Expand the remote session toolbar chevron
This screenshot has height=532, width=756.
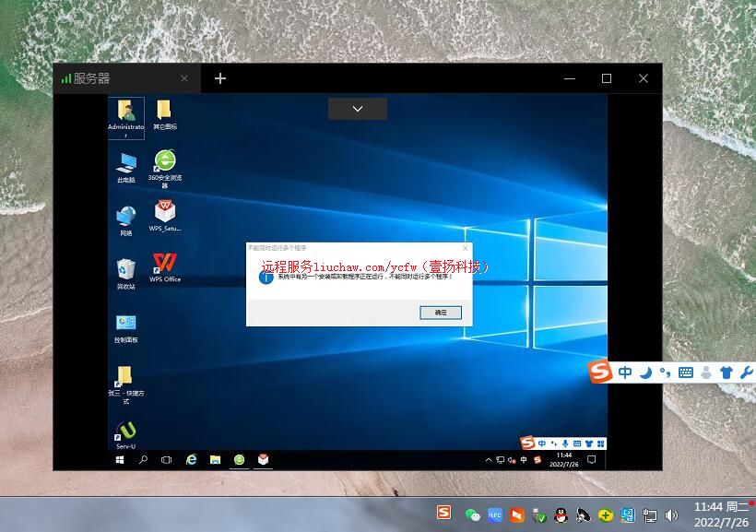pos(358,109)
